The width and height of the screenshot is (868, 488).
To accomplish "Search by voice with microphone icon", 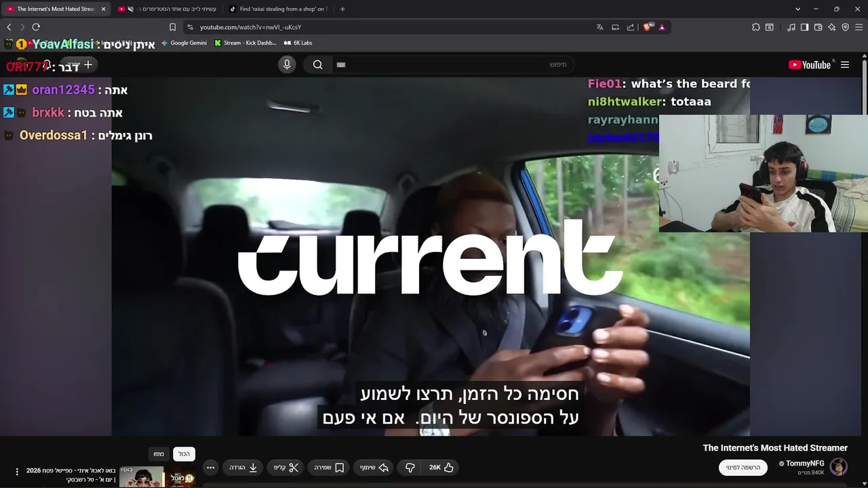I will (x=287, y=64).
